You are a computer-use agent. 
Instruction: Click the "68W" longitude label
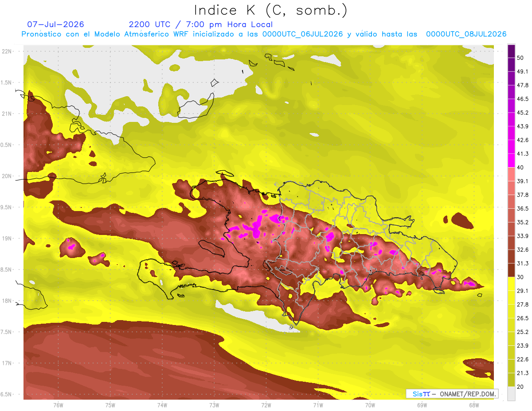473,404
